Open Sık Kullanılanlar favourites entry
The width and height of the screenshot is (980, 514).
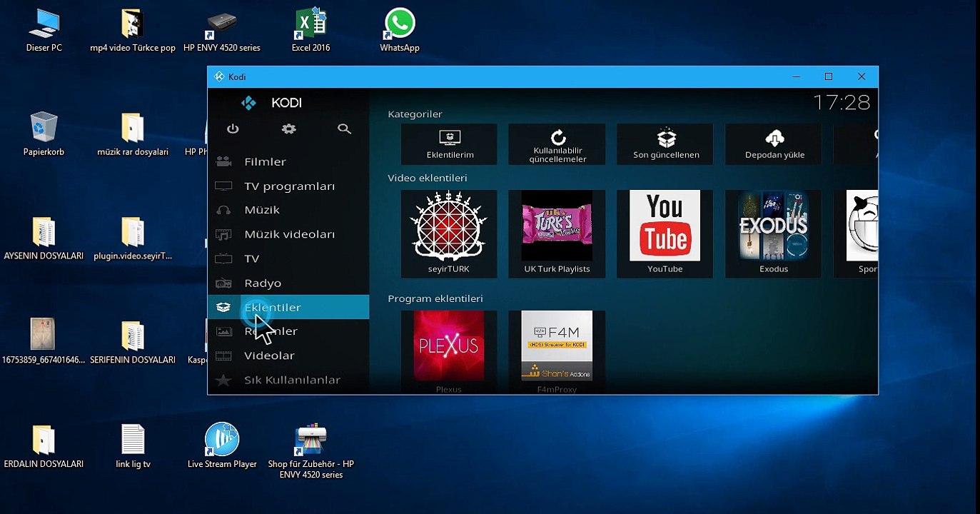pos(288,380)
